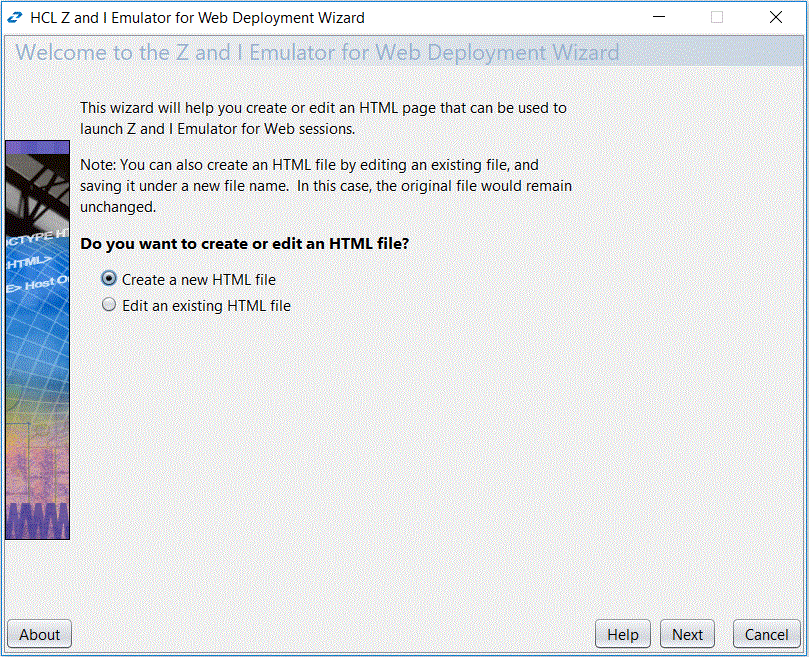The image size is (809, 657).
Task: Open the Help for this wizard page
Action: [x=622, y=634]
